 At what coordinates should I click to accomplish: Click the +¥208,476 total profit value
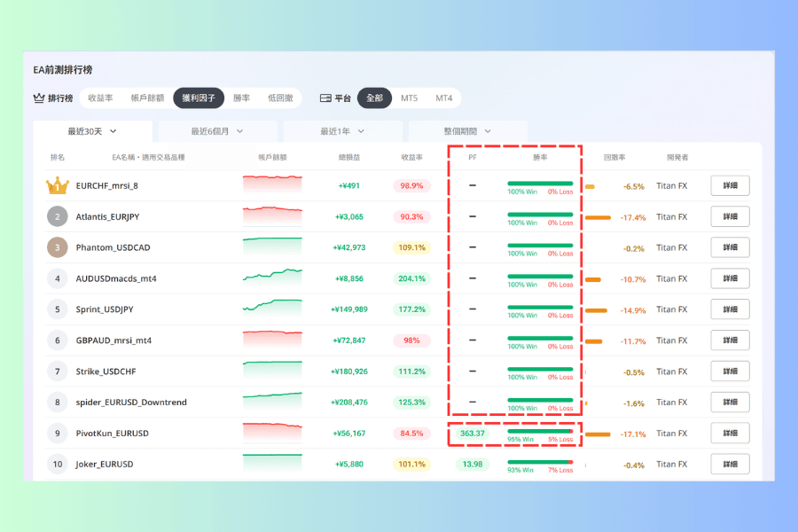coord(349,403)
